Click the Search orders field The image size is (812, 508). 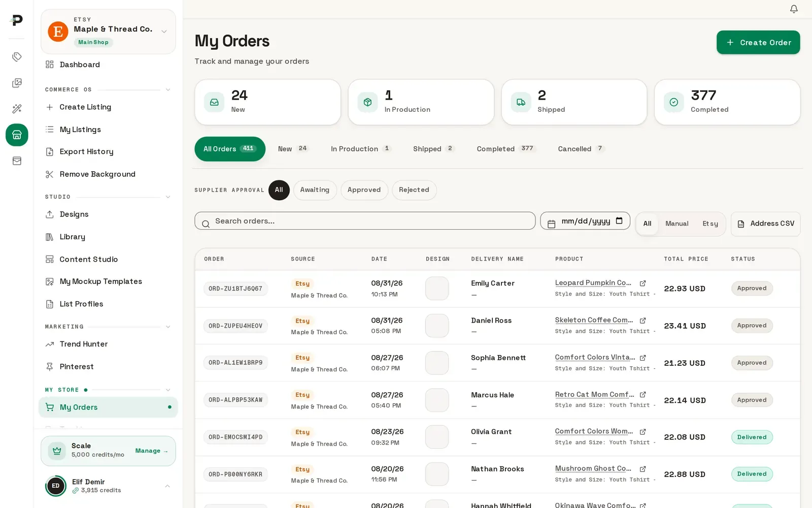pos(365,221)
